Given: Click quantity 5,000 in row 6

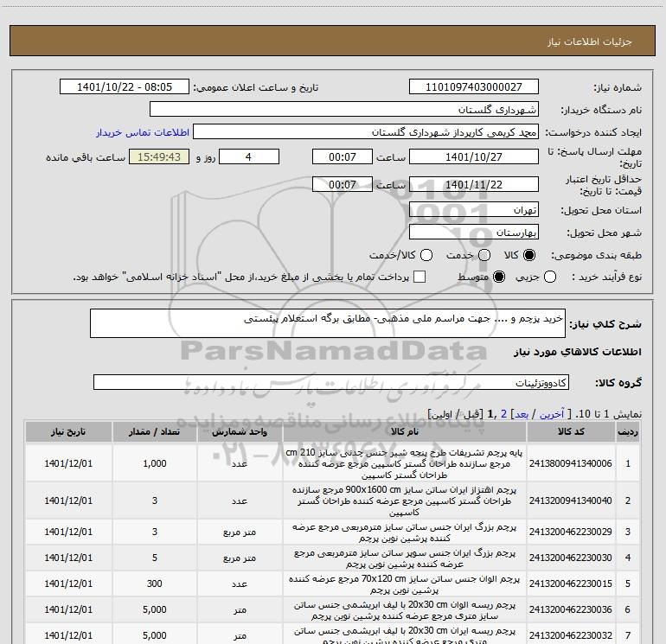Looking at the screenshot, I should [155, 609].
